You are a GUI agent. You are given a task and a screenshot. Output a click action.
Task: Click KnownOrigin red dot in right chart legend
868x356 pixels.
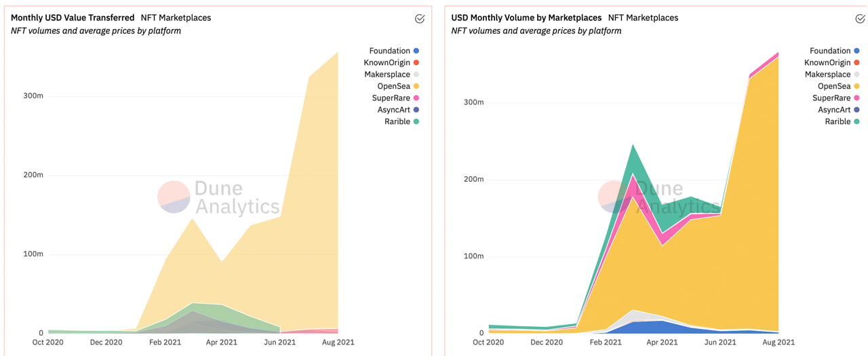click(856, 63)
